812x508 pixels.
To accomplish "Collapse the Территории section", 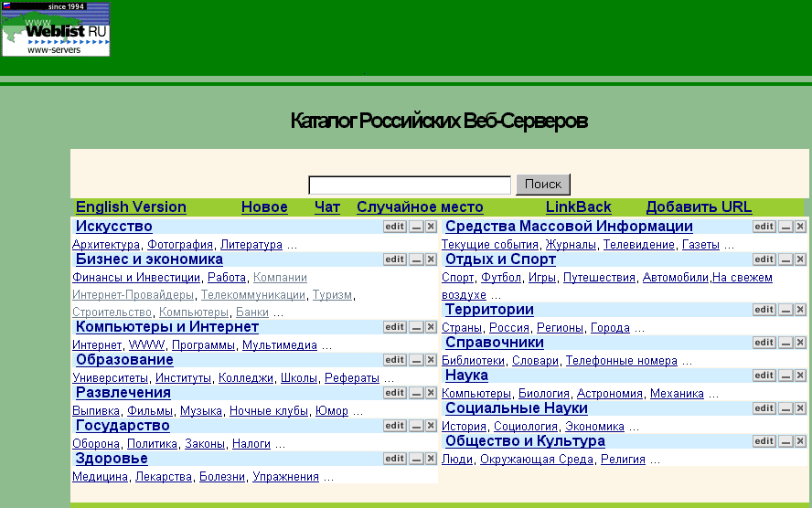I will point(786,310).
